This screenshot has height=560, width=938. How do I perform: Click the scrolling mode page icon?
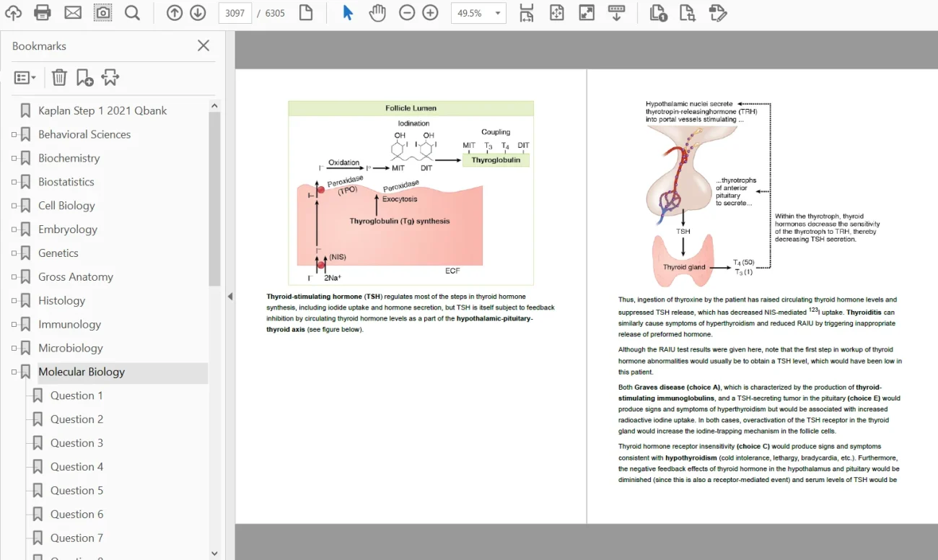click(527, 13)
